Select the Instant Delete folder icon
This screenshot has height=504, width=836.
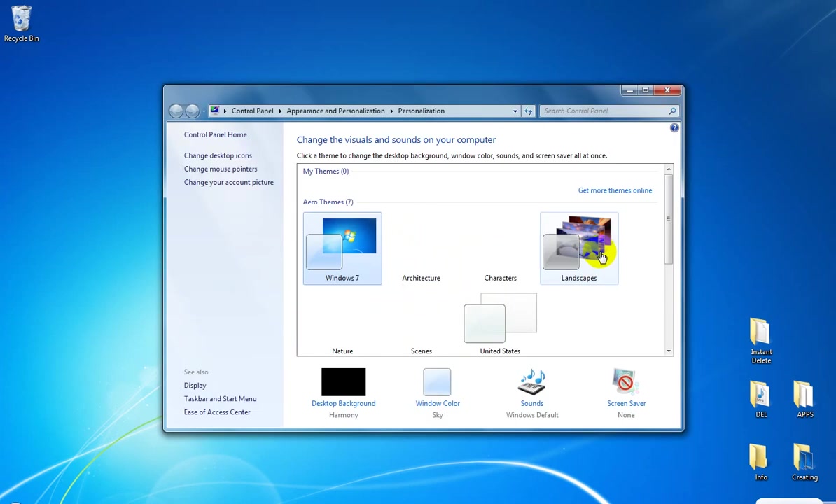tap(761, 341)
